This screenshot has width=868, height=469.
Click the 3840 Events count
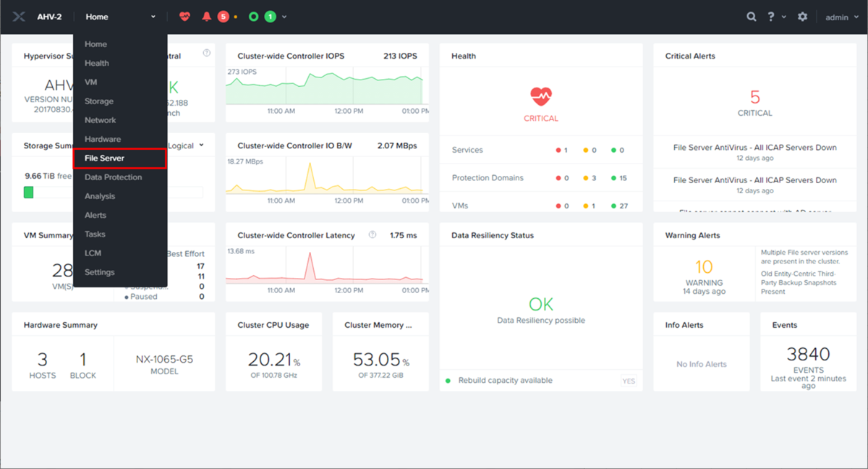click(x=808, y=354)
